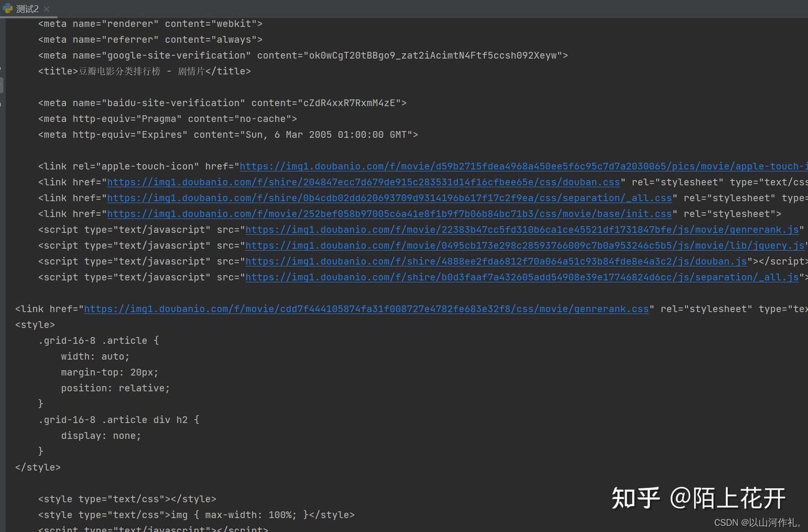Click the meta referrer always line
808x532 pixels.
tap(150, 40)
